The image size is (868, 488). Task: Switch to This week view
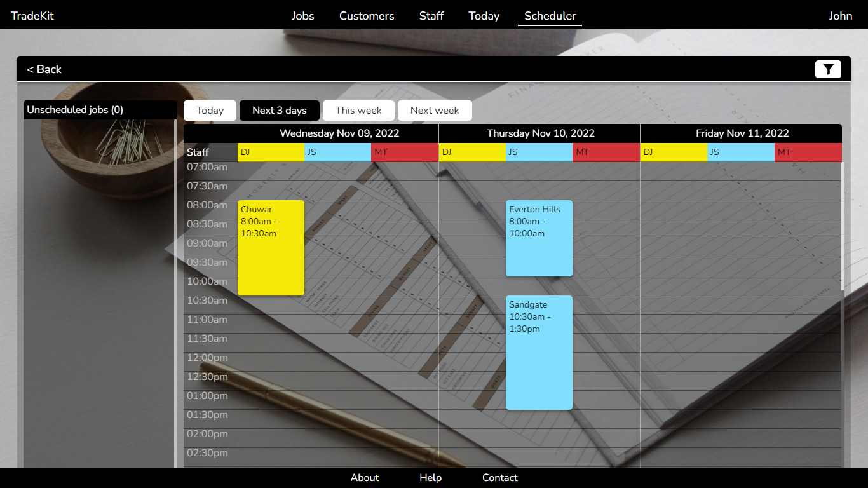(x=358, y=111)
